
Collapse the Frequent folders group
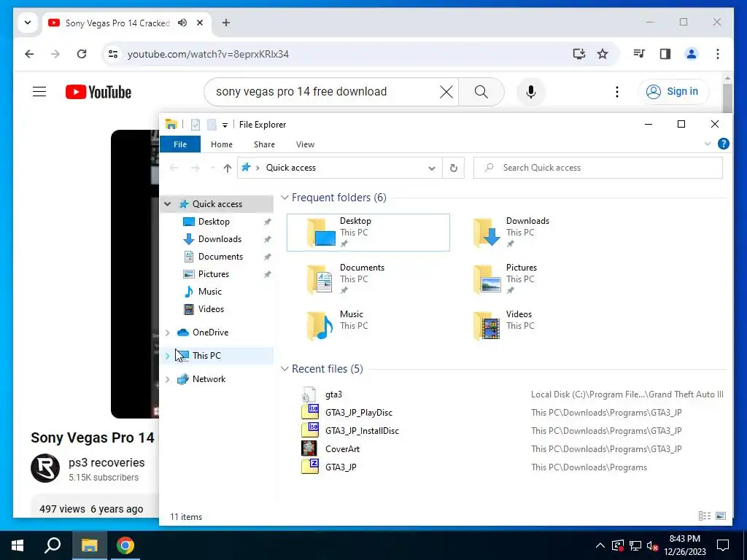[285, 197]
